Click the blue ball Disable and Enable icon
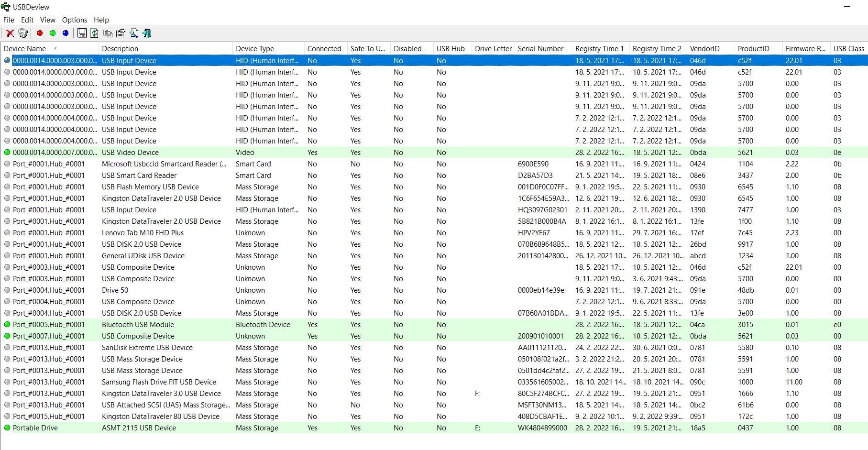 pyautogui.click(x=66, y=33)
